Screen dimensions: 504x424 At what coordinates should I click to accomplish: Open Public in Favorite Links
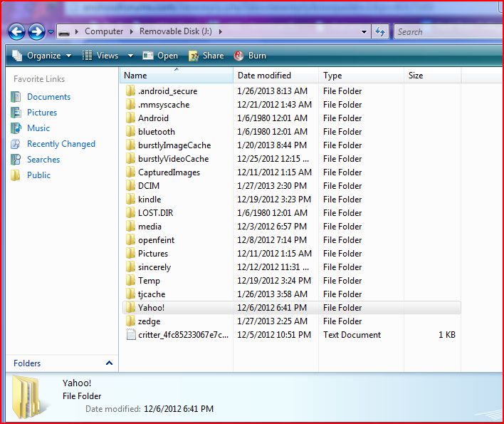point(38,175)
